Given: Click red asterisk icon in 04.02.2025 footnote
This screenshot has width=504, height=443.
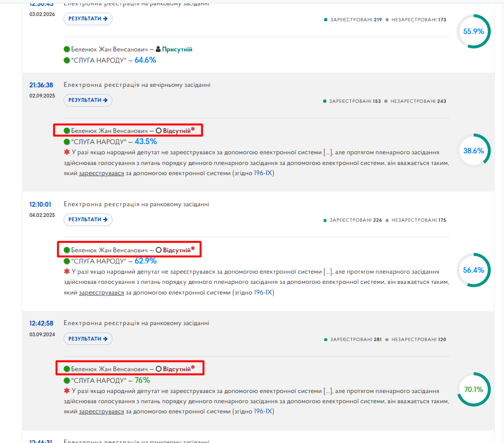Looking at the screenshot, I should pyautogui.click(x=66, y=272).
